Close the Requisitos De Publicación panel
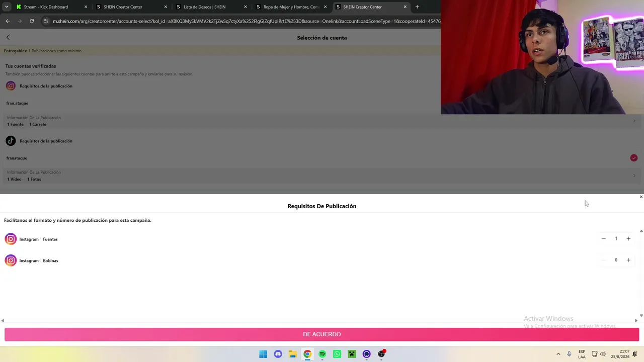This screenshot has width=644, height=362. click(x=641, y=197)
